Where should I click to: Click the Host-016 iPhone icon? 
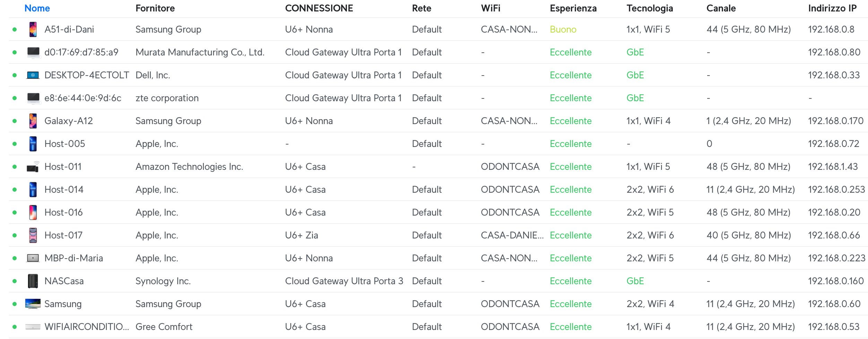pos(33,212)
